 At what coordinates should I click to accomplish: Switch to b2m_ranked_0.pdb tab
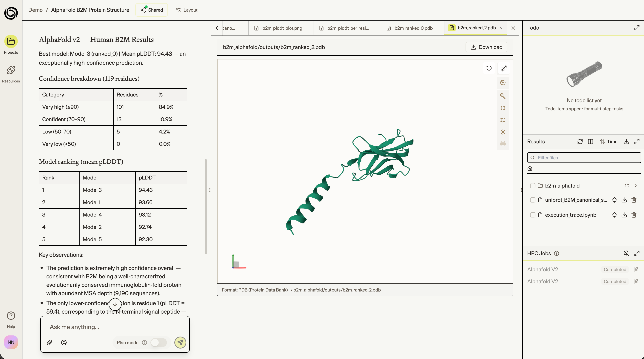(x=412, y=28)
